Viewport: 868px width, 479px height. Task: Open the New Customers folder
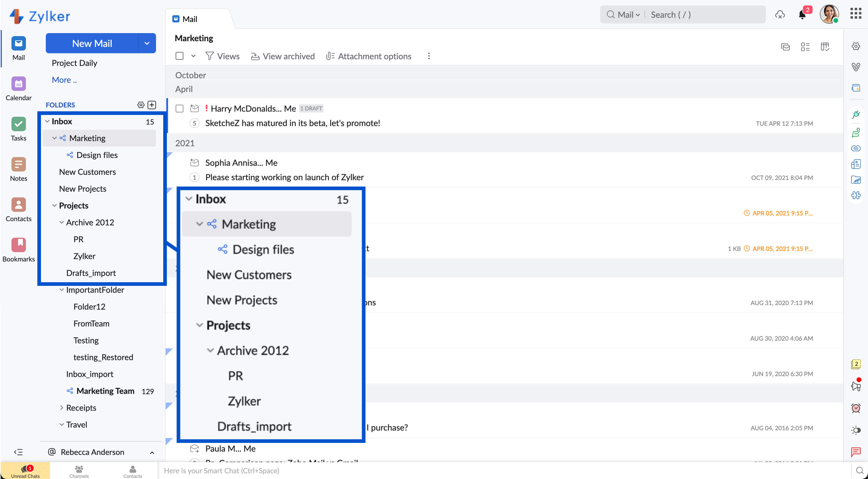[x=87, y=172]
